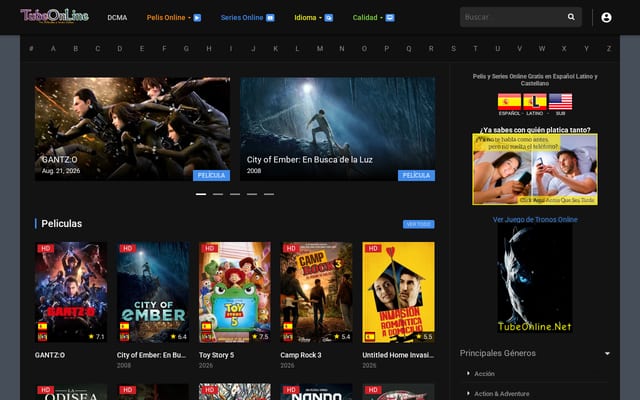Click the phone chat advertisement image
The width and height of the screenshot is (640, 400).
coord(535,169)
